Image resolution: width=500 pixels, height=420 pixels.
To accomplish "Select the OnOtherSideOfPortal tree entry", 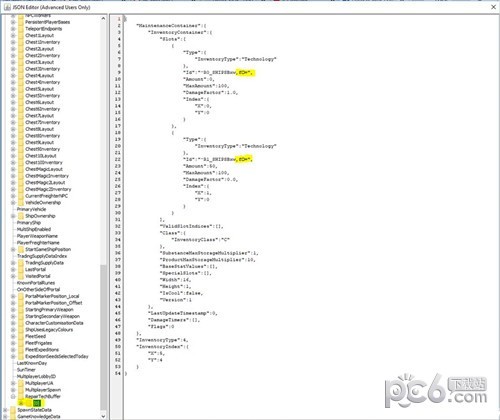I will [x=38, y=289].
